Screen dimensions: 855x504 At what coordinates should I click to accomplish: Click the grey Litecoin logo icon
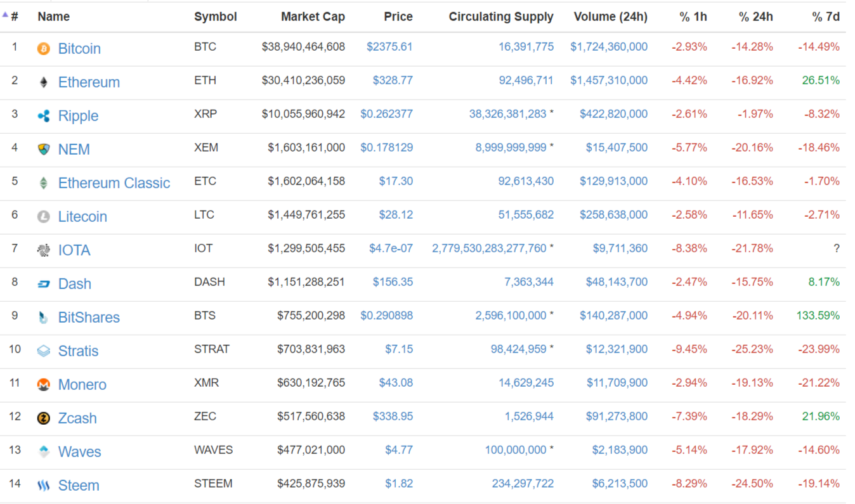pos(43,217)
